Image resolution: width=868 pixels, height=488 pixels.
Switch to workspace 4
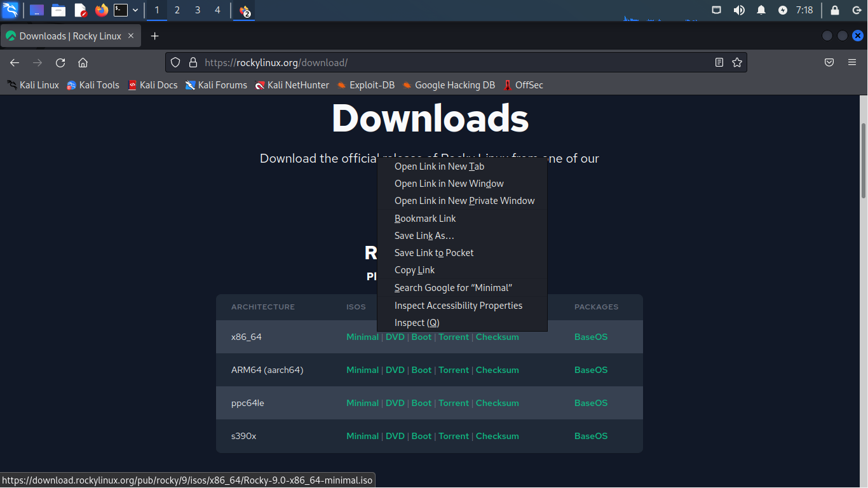217,10
